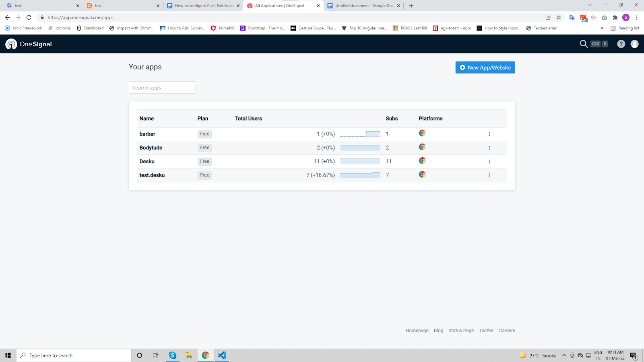Viewport: 644px width, 362px height.
Task: Reload the current page
Action: pyautogui.click(x=29, y=17)
